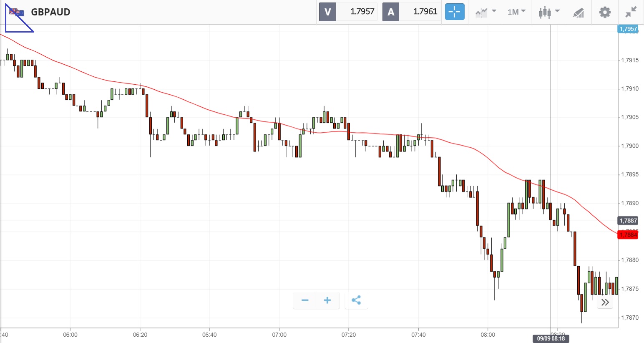This screenshot has height=343, width=644.
Task: Click the gray 1,7887 crosshair price label
Action: click(628, 220)
